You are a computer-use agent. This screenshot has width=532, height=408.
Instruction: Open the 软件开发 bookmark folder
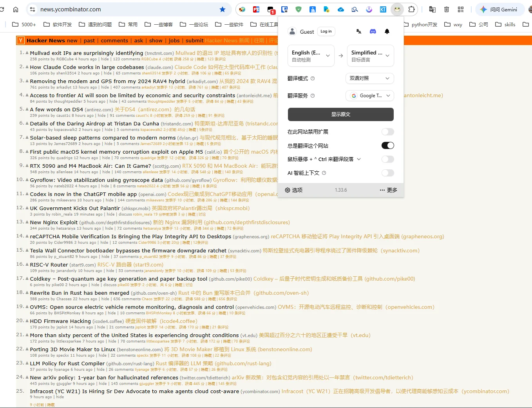tap(58, 24)
